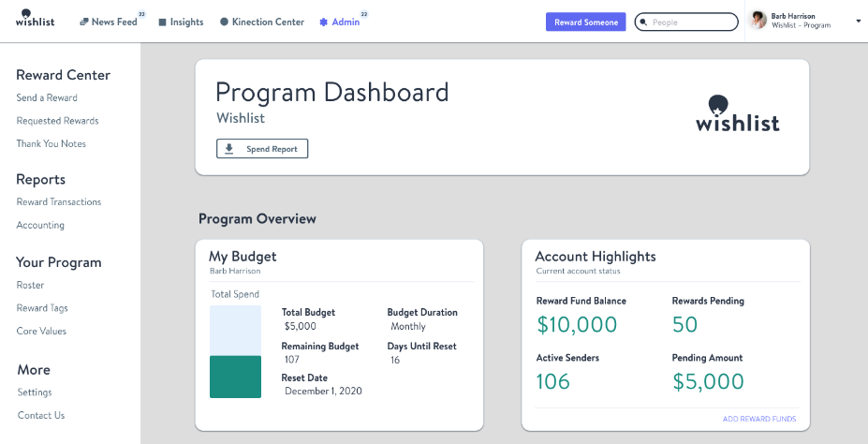This screenshot has height=444, width=868.
Task: Click the News Feed chat icon
Action: [84, 22]
